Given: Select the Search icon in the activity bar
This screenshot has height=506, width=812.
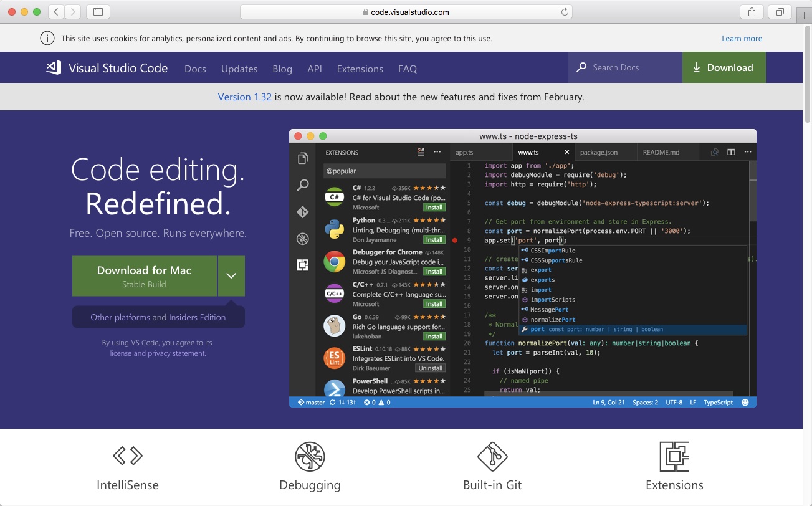Looking at the screenshot, I should coord(303,185).
